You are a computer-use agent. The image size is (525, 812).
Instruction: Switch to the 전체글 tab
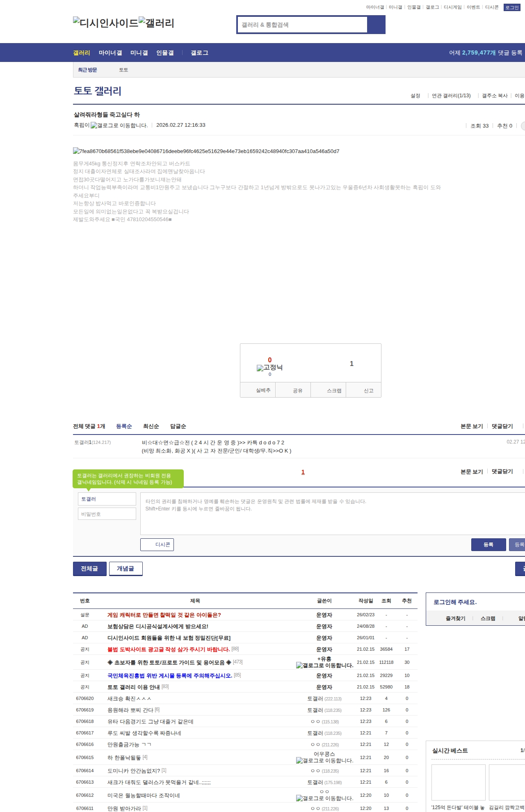click(90, 569)
